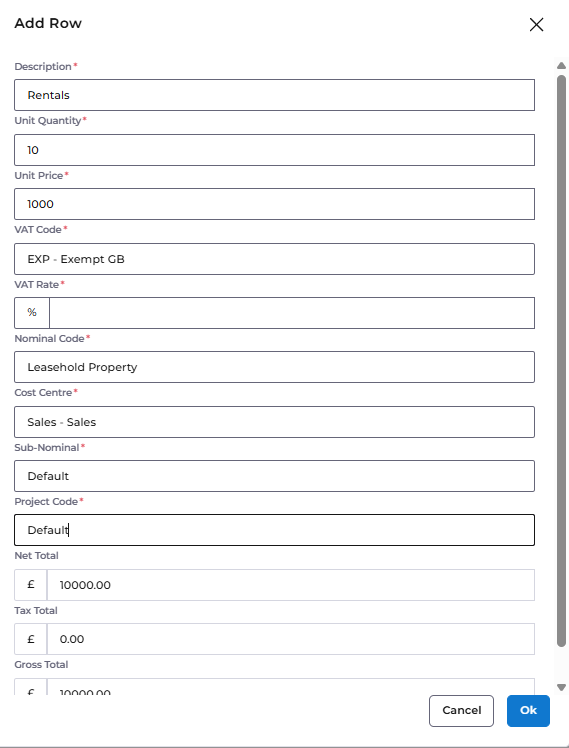
Task: Click the empty VAT Rate input
Action: (x=292, y=313)
